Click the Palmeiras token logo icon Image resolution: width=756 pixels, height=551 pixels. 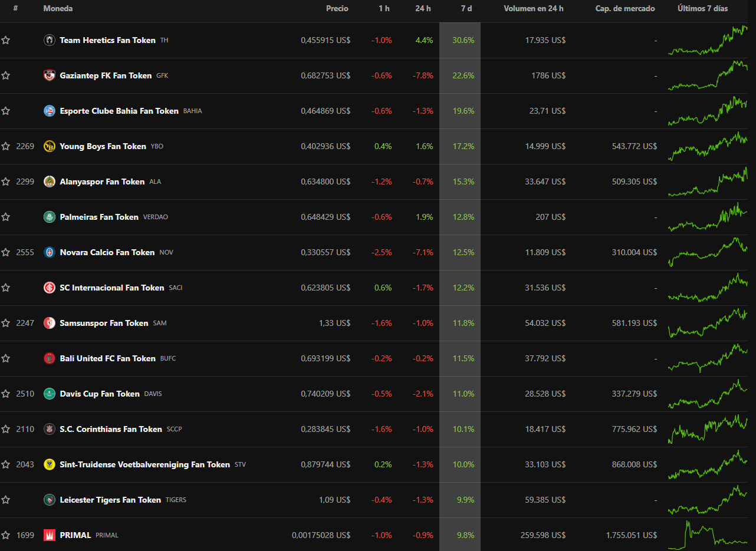pos(50,217)
